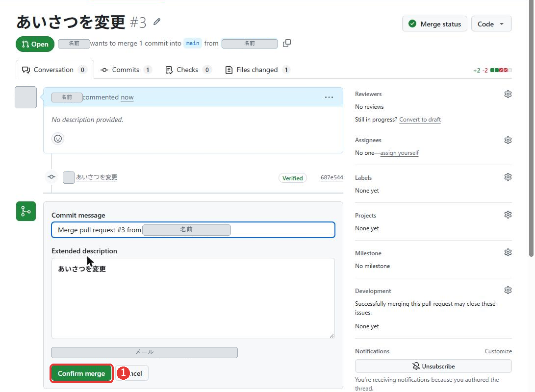Open the Development gear settings
535x392 pixels.
coord(508,290)
